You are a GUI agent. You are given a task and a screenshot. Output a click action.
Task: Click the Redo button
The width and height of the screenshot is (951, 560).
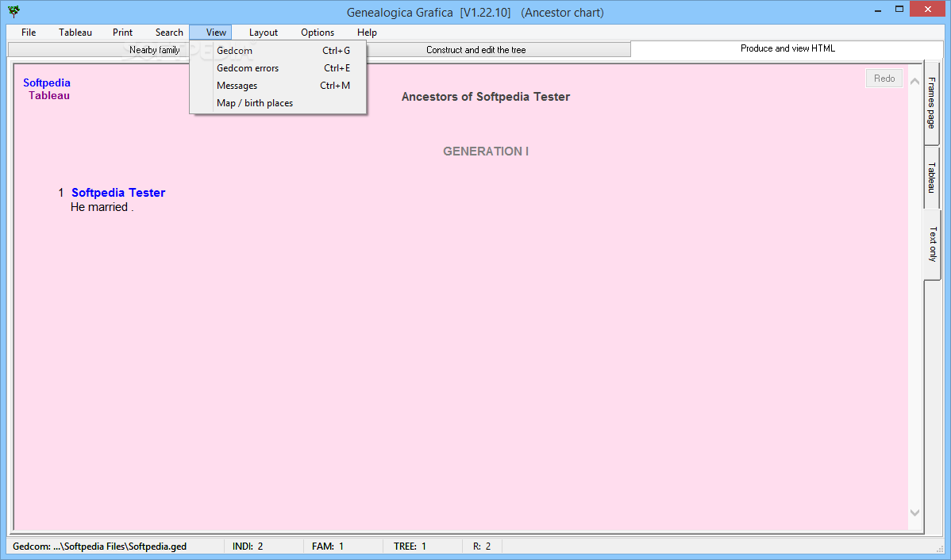[884, 79]
